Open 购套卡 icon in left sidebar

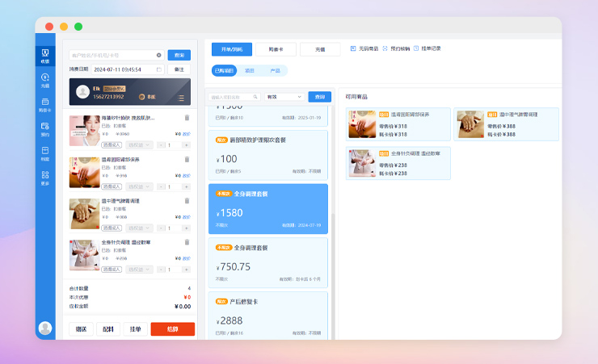coord(45,104)
